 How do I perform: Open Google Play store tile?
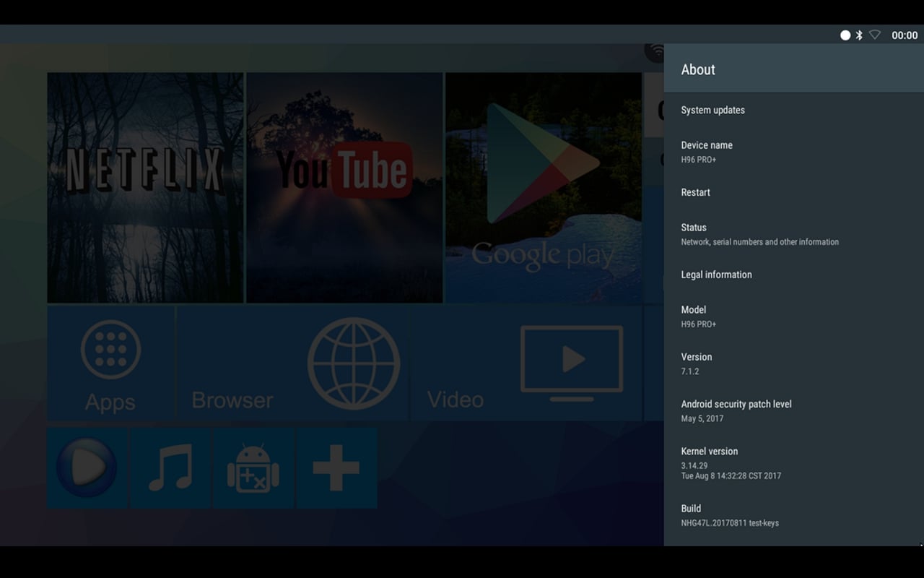pos(543,186)
